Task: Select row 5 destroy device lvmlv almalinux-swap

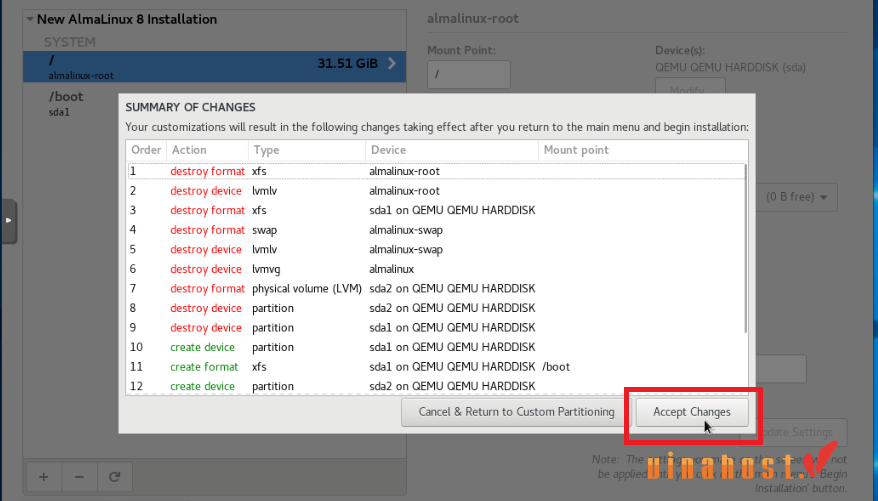Action: click(x=436, y=250)
